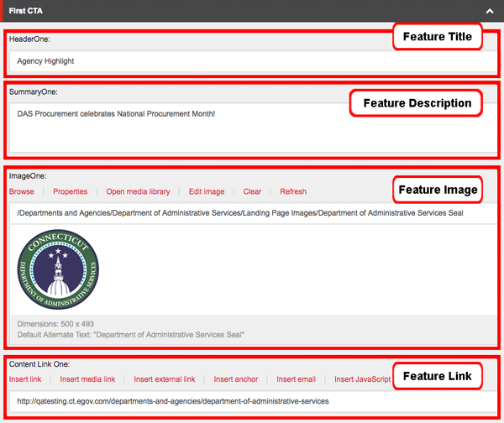Collapse the First CTA section chevron
The image size is (504, 423).
pyautogui.click(x=489, y=13)
